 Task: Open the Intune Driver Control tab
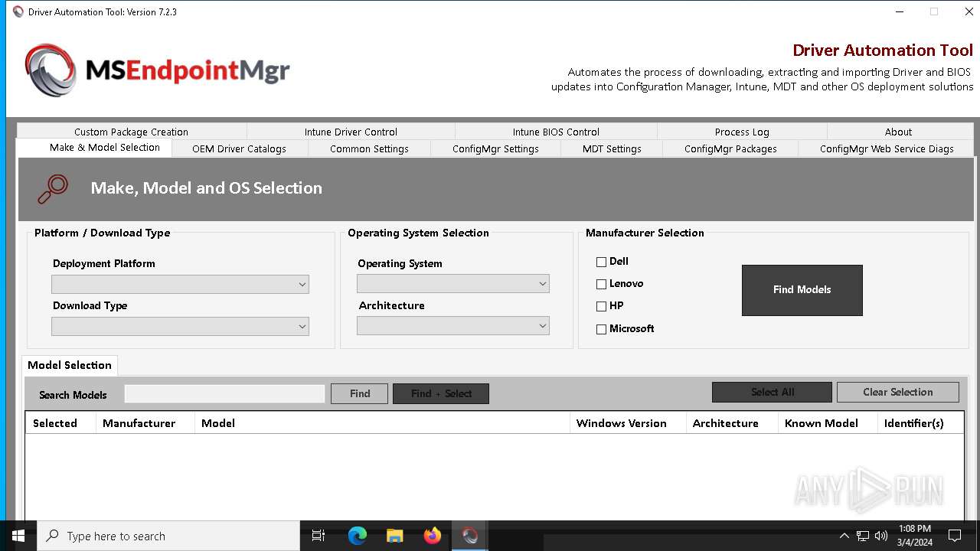pyautogui.click(x=351, y=132)
